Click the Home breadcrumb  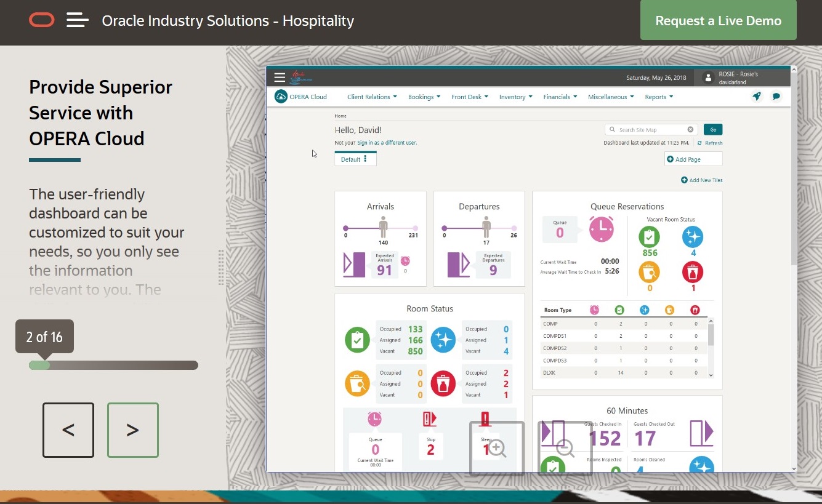(340, 116)
